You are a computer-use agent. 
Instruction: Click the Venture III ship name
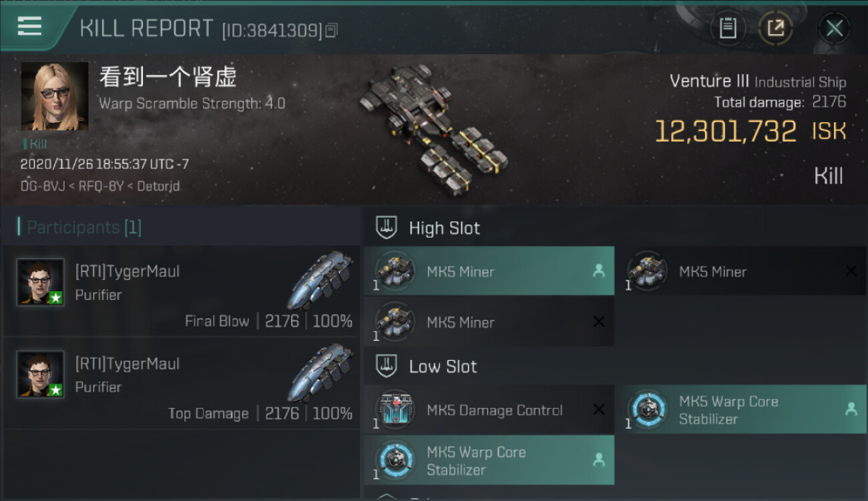pyautogui.click(x=709, y=81)
